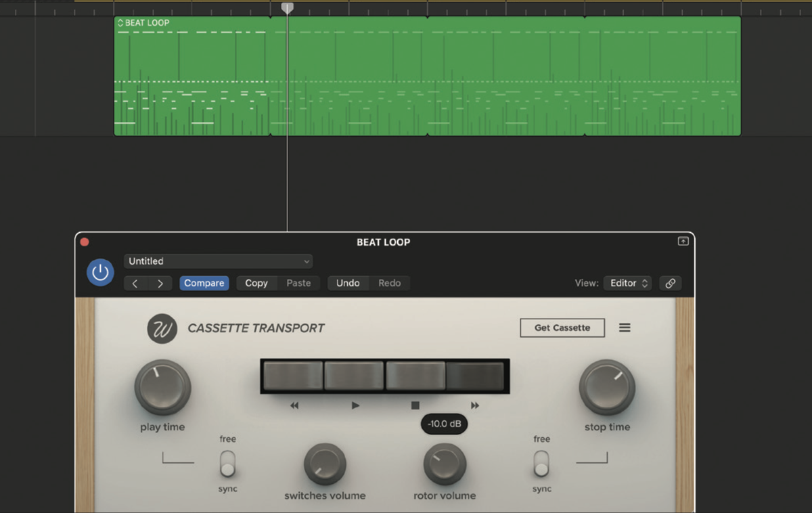Open the View Editor dropdown

click(x=627, y=283)
